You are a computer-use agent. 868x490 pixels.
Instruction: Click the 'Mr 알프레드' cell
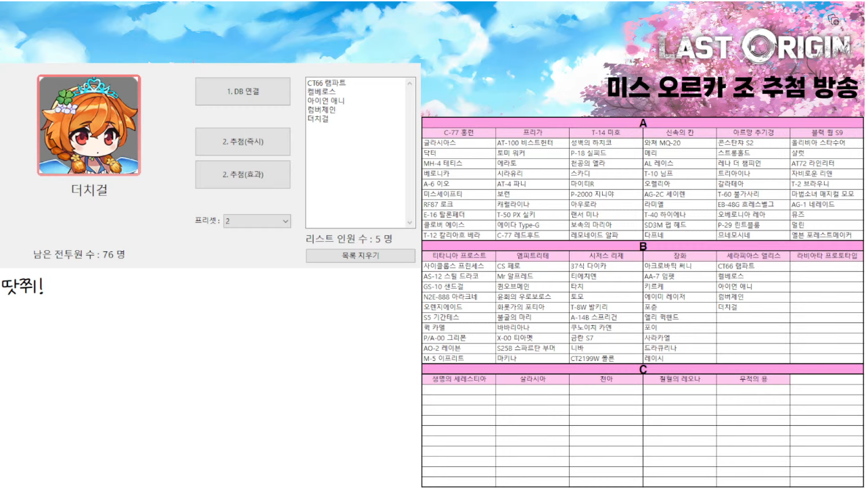532,276
